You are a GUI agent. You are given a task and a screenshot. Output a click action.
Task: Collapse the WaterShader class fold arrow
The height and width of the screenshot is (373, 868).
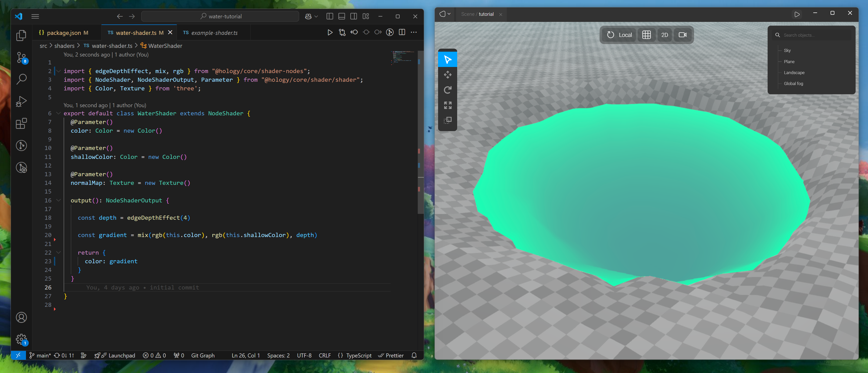click(x=58, y=113)
